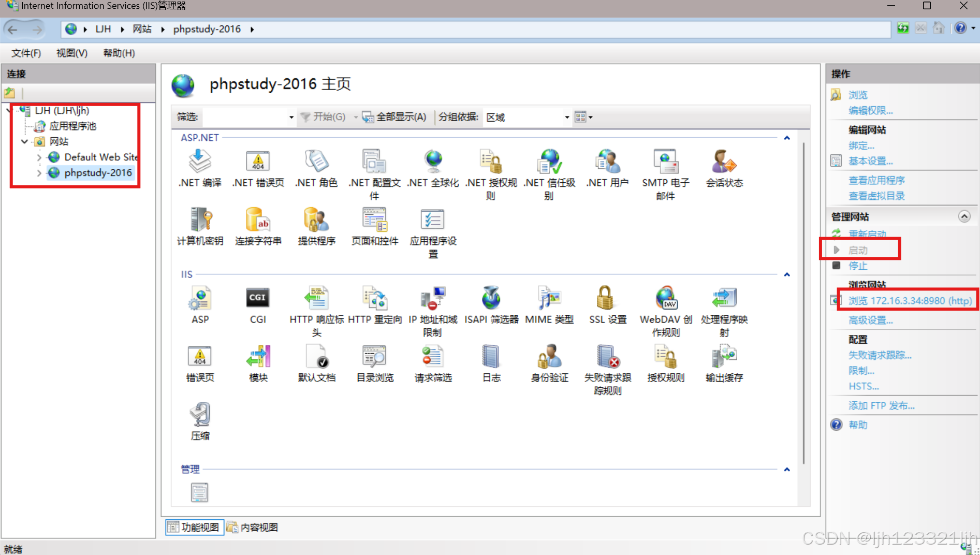Click the 绑定... action link
Screen dimensions: 980x555
click(x=861, y=145)
